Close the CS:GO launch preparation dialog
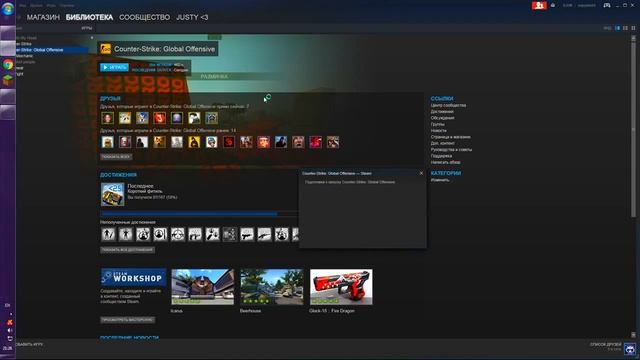Image resolution: width=640 pixels, height=360 pixels. click(x=421, y=173)
